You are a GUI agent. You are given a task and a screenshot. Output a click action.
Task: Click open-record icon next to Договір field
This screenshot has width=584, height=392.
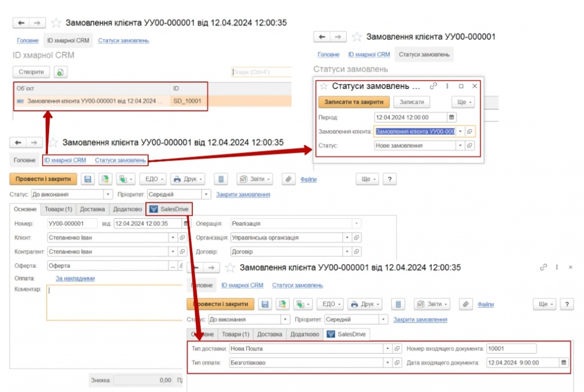point(358,251)
